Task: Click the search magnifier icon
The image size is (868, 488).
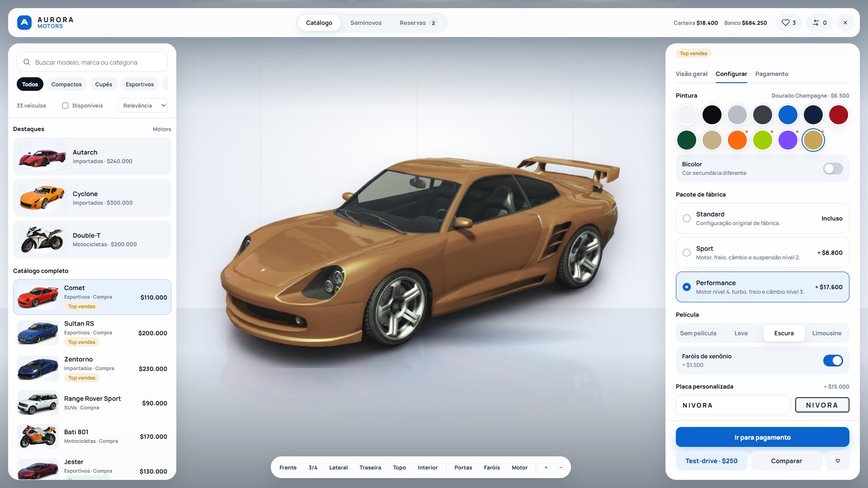Action: click(x=27, y=62)
